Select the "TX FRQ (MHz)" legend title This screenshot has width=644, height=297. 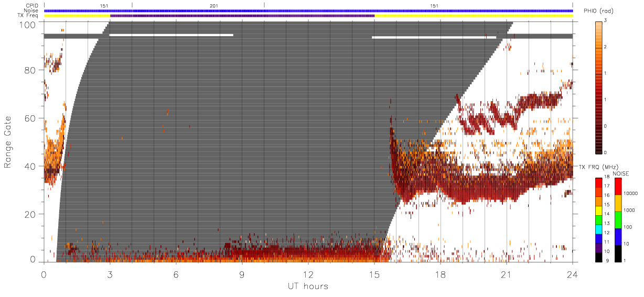tap(598, 167)
